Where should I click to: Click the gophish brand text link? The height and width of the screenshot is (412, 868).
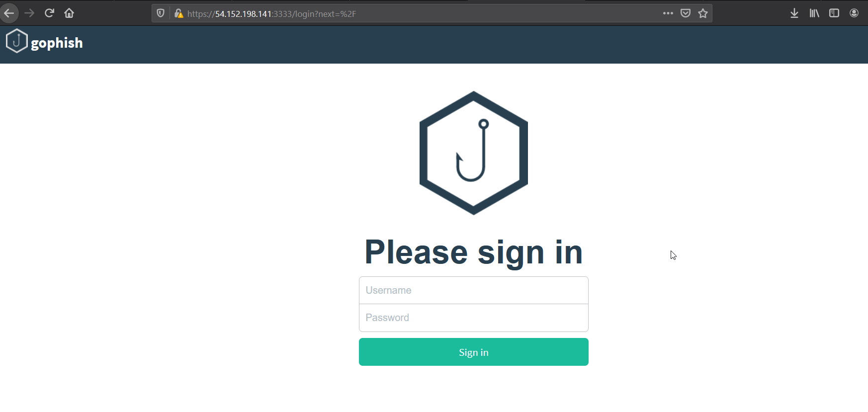coord(57,43)
